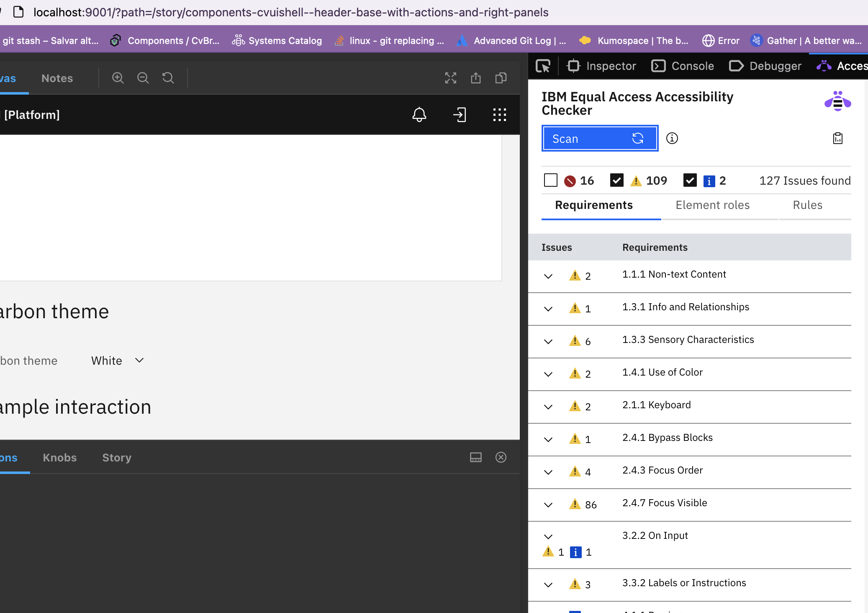The width and height of the screenshot is (868, 613).
Task: Click the zoom in magnifier icon
Action: click(x=118, y=78)
